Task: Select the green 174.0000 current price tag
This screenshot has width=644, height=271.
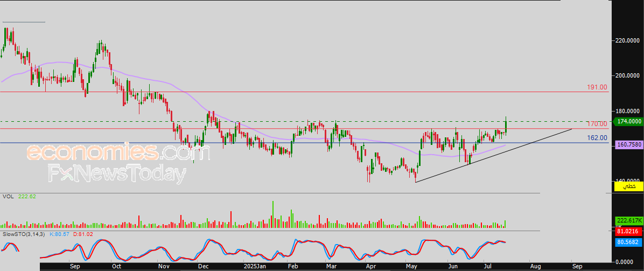Action: pyautogui.click(x=627, y=122)
